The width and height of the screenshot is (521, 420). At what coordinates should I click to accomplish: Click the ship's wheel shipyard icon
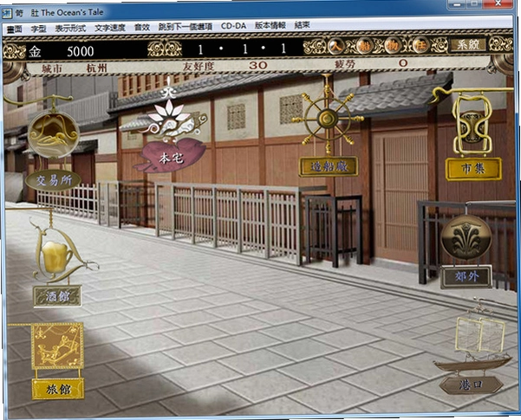(x=328, y=119)
